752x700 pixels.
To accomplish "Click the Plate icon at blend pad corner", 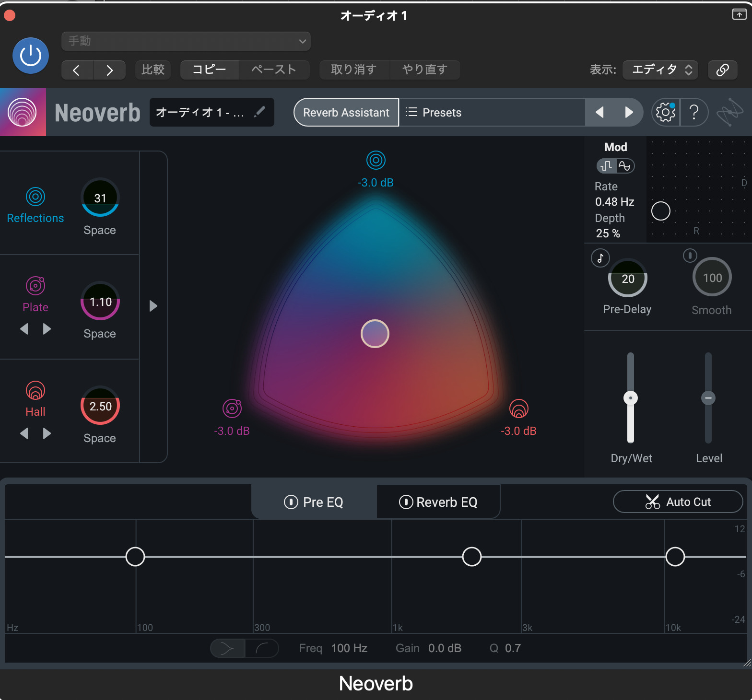I will pos(232,408).
